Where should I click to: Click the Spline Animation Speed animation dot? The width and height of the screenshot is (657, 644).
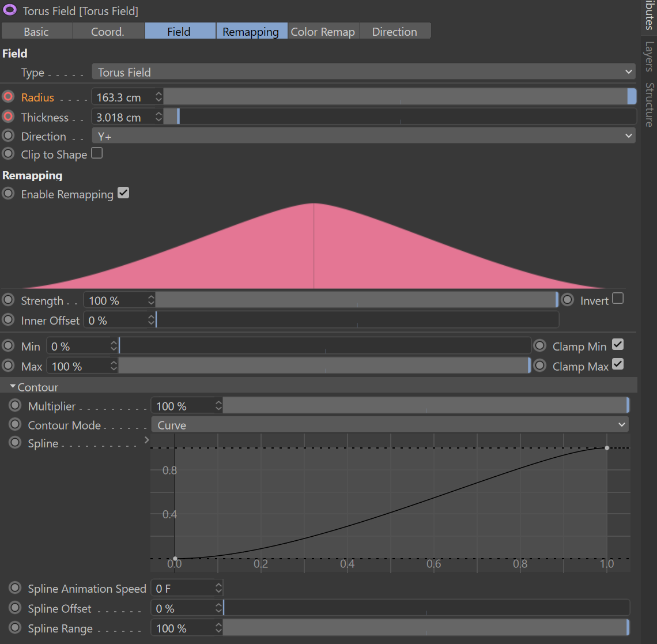(x=15, y=588)
